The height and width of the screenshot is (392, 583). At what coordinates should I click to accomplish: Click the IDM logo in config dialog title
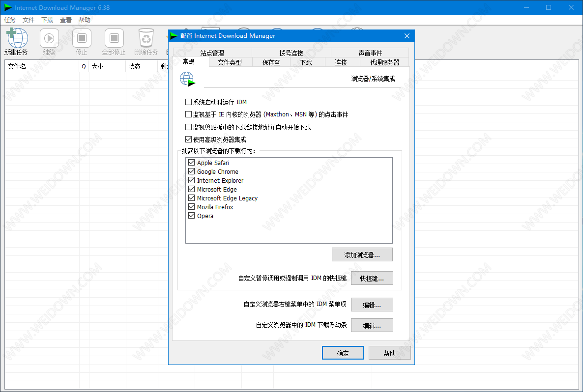(174, 36)
